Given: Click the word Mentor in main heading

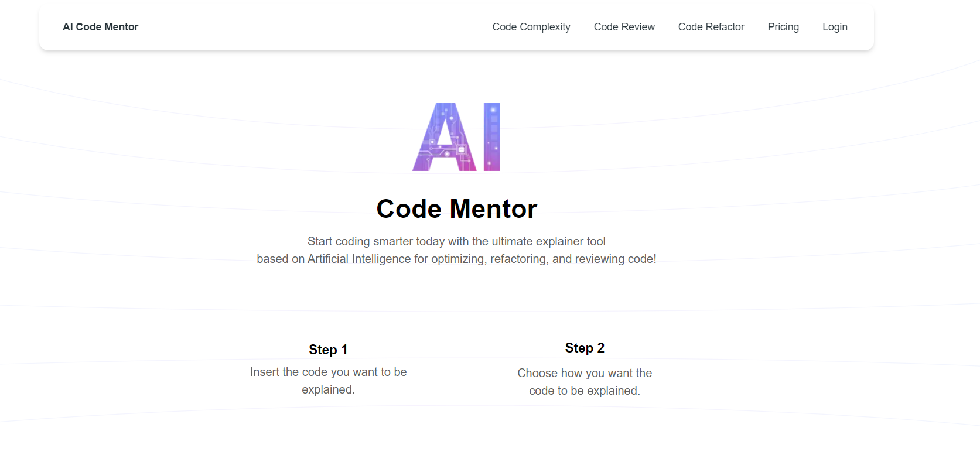Looking at the screenshot, I should (x=493, y=209).
